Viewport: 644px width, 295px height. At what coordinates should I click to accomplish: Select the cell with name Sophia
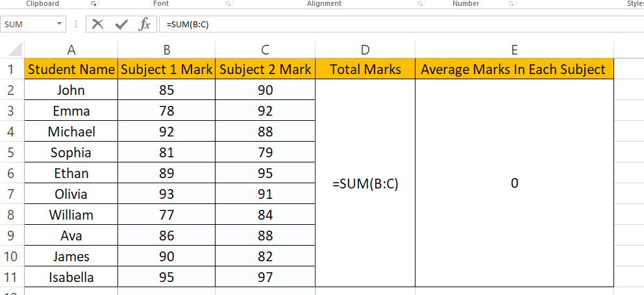71,153
